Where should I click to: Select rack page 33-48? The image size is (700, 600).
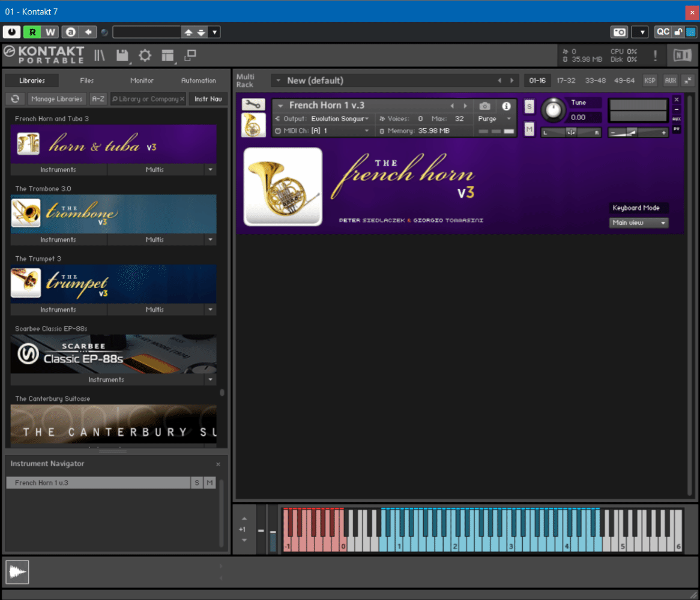(x=595, y=81)
